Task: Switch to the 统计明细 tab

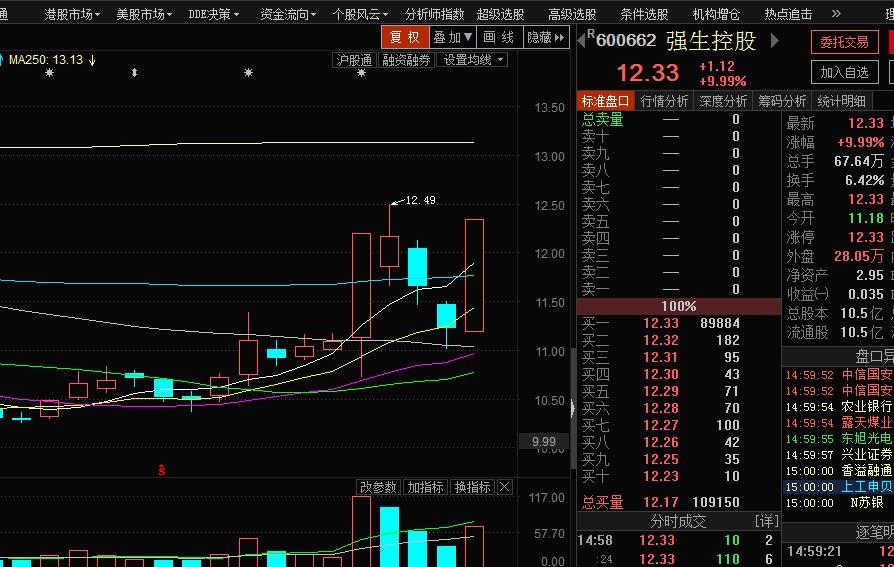Action: click(841, 101)
